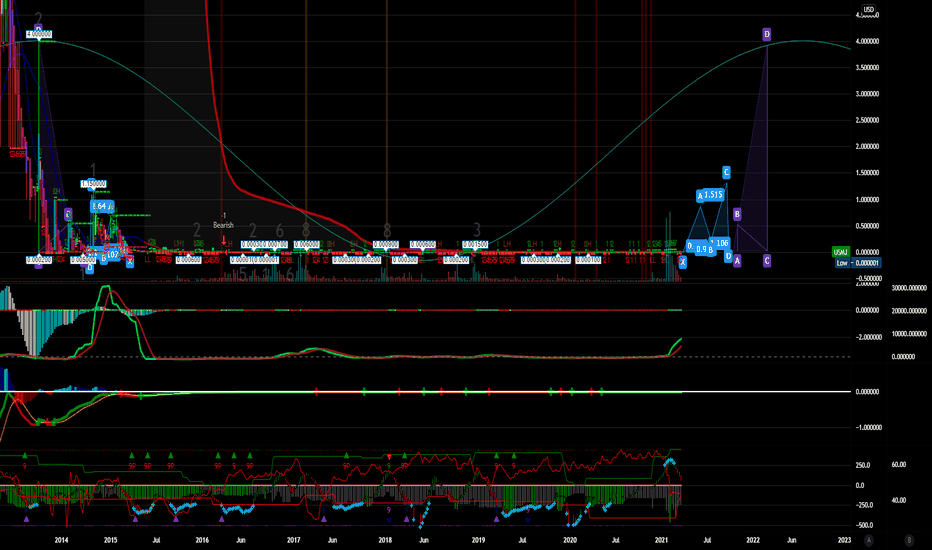
Task: Click the 1.500000 price axis level
Action: click(867, 173)
